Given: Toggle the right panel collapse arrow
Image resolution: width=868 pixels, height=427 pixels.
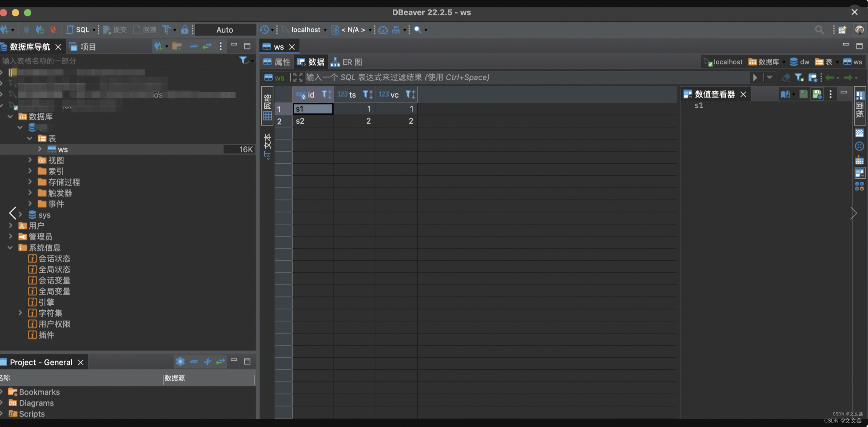Looking at the screenshot, I should pyautogui.click(x=854, y=213).
